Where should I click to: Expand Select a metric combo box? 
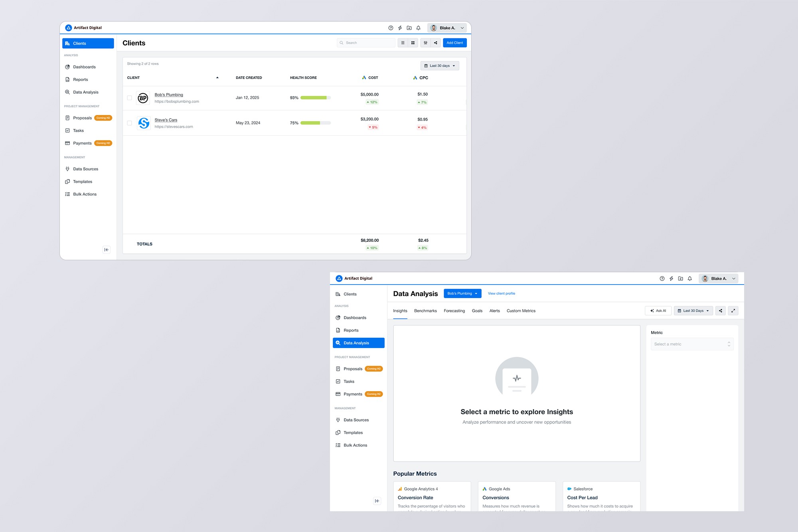tap(692, 344)
